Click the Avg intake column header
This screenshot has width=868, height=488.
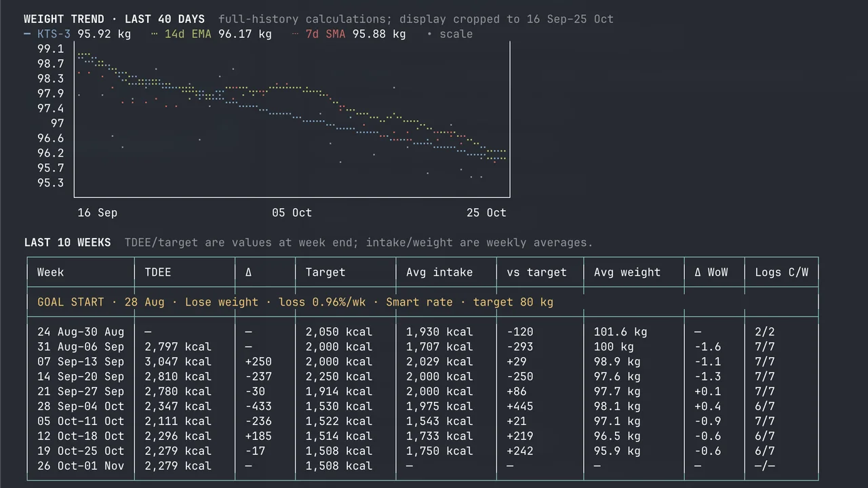point(439,272)
